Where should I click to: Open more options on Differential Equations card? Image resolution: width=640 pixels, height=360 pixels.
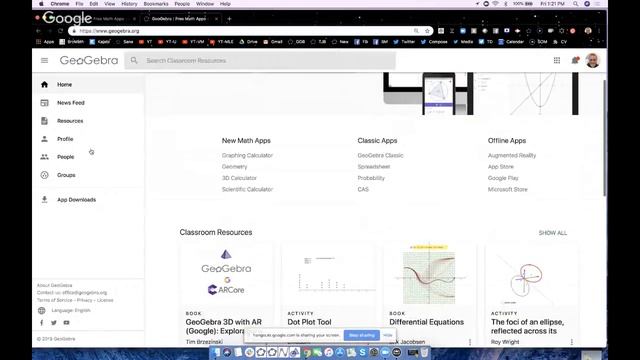[x=470, y=342]
